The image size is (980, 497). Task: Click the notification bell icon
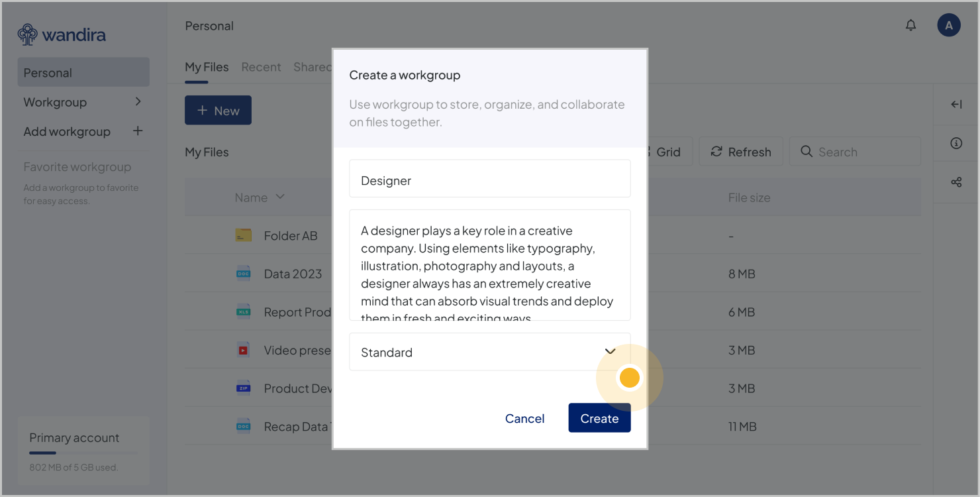911,26
